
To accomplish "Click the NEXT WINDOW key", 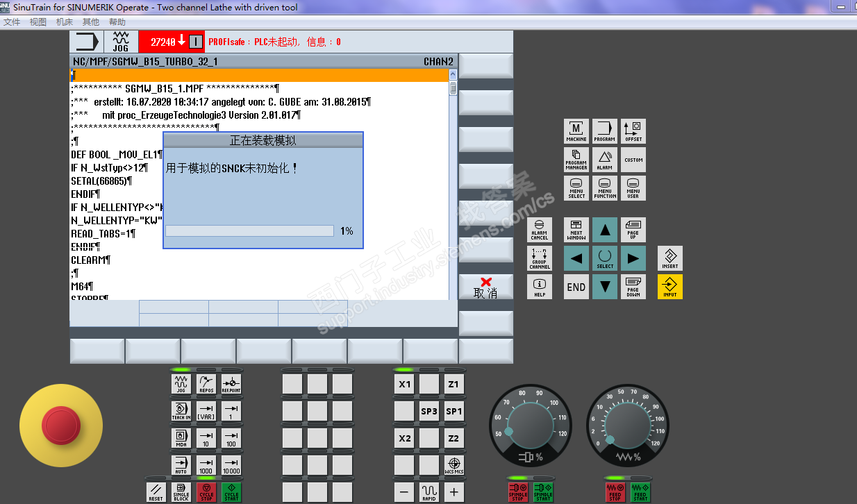I will pos(576,230).
